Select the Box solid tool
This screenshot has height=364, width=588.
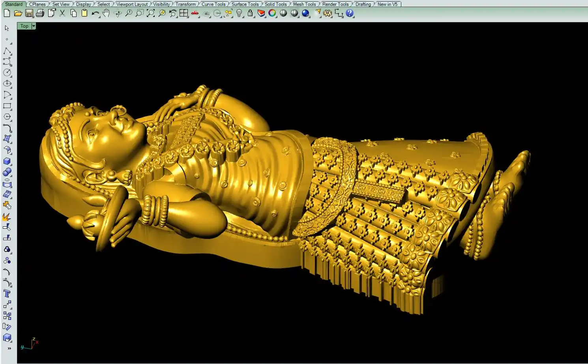7,161
